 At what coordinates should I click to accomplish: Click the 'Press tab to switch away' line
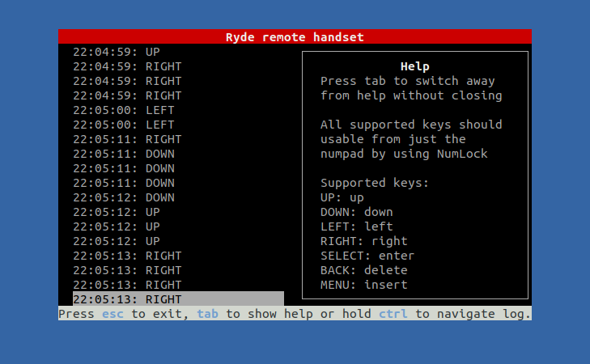tap(408, 81)
